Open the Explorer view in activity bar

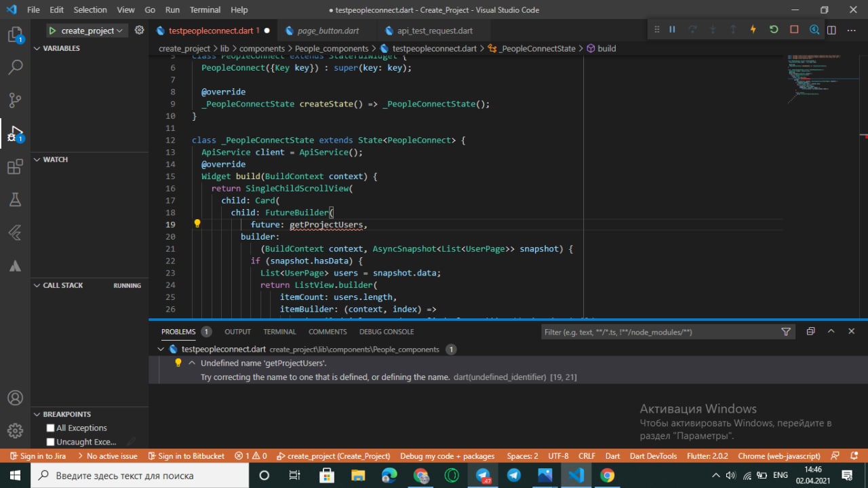[x=15, y=35]
